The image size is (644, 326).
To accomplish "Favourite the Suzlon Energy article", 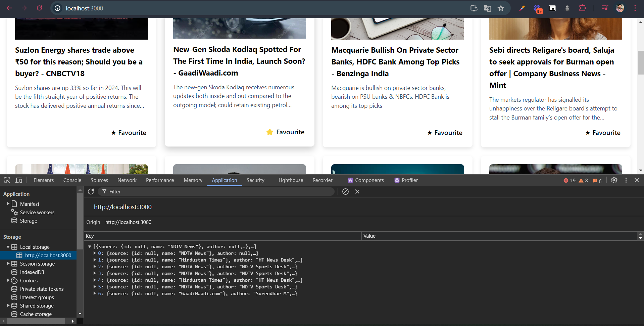I will click(129, 133).
